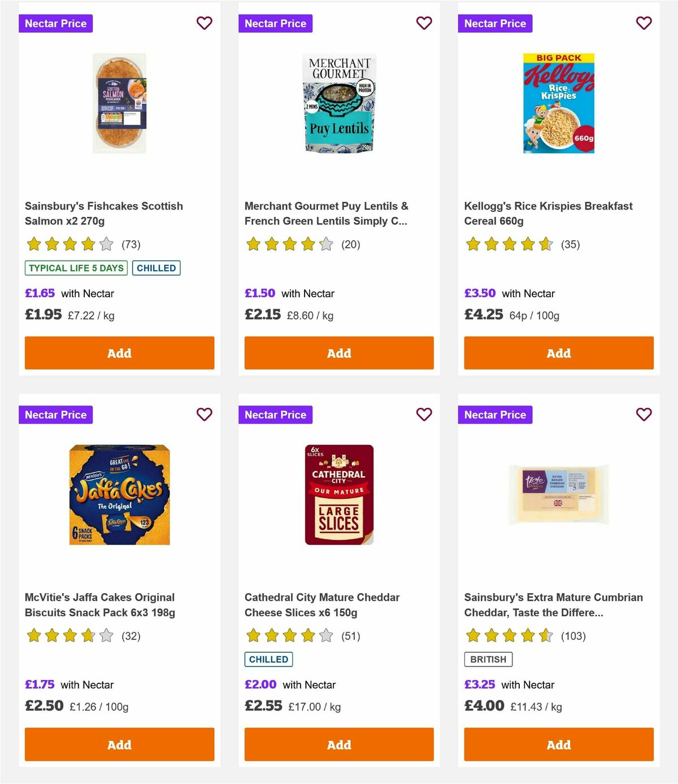
Task: Add Cathedral City Cheese Slices to basket
Action: click(338, 744)
